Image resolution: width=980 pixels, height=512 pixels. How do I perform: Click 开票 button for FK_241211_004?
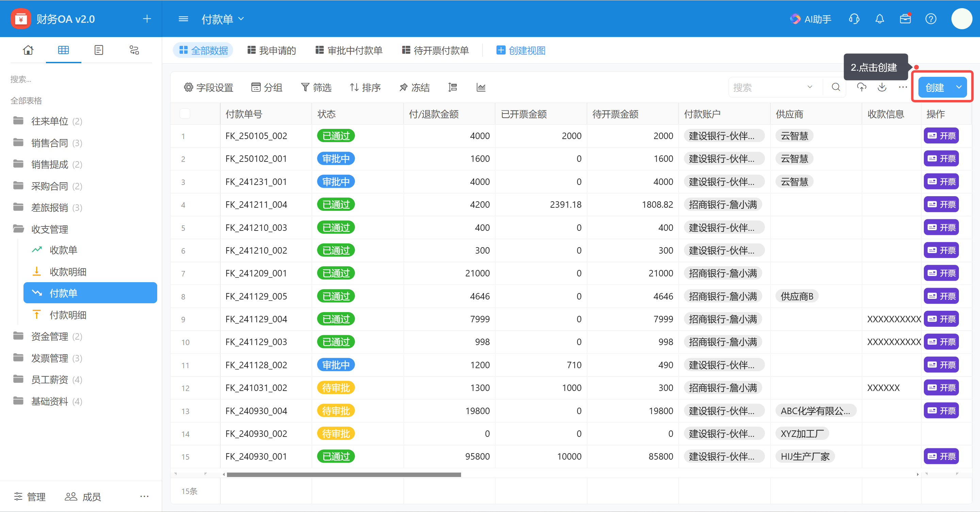(941, 205)
